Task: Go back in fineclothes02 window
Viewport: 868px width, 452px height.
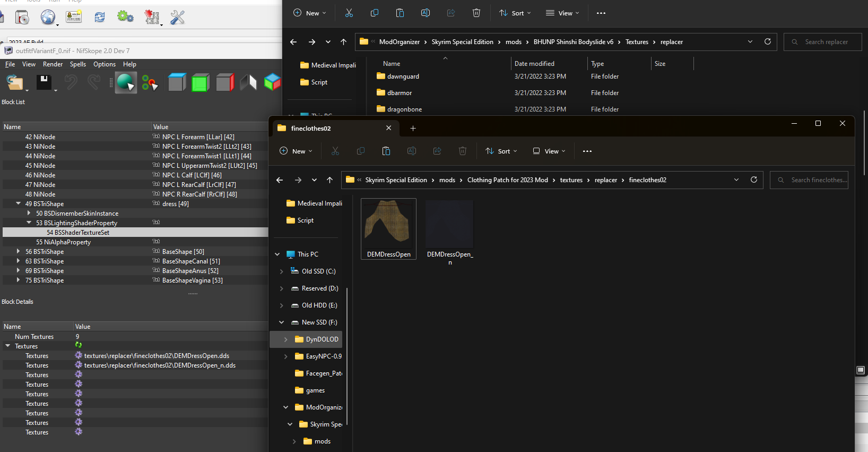Action: (x=280, y=180)
